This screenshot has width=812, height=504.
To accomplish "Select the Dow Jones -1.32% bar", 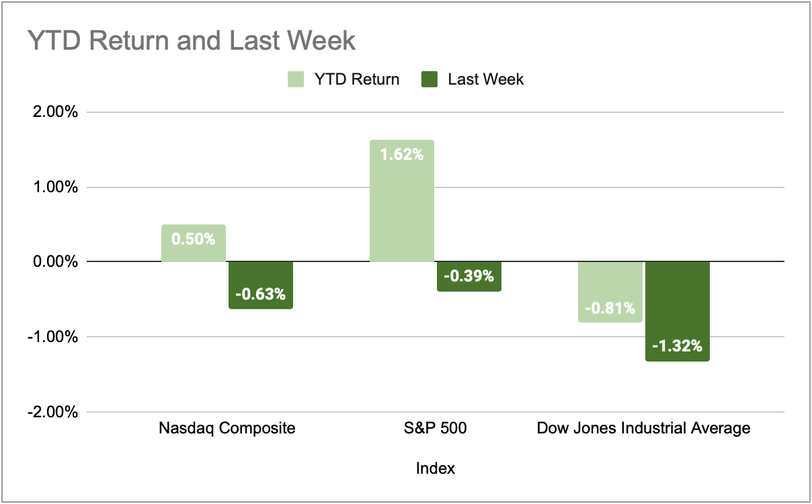I will 678,311.
